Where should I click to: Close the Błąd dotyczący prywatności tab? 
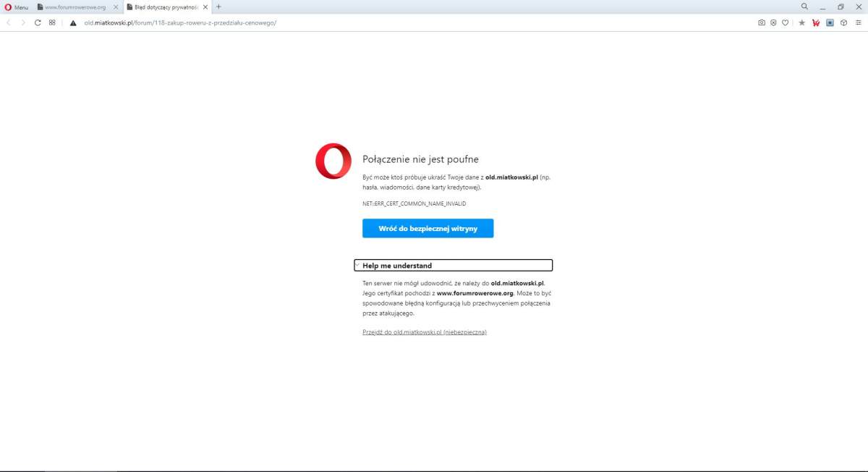(x=205, y=7)
